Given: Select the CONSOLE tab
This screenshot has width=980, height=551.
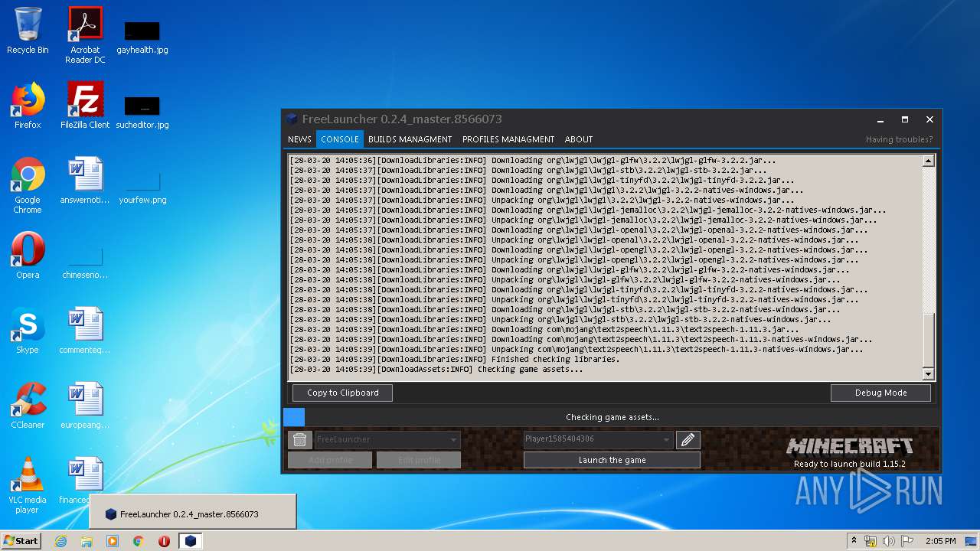Looking at the screenshot, I should tap(340, 139).
